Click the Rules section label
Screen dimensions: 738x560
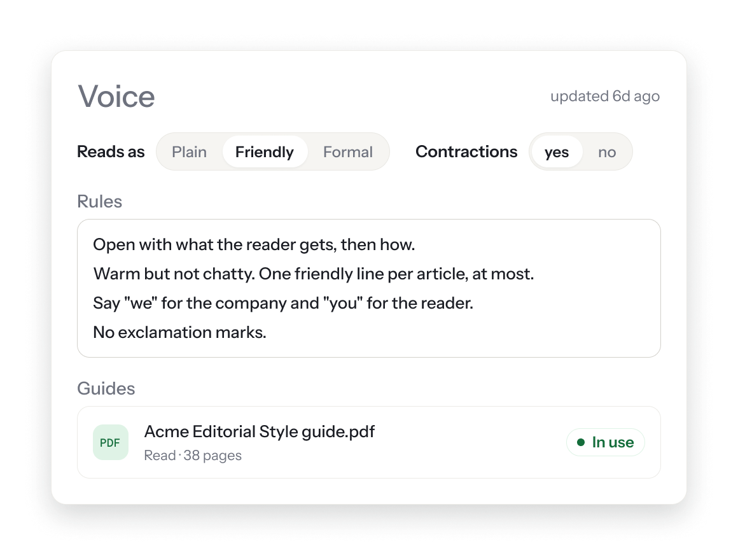coord(100,202)
